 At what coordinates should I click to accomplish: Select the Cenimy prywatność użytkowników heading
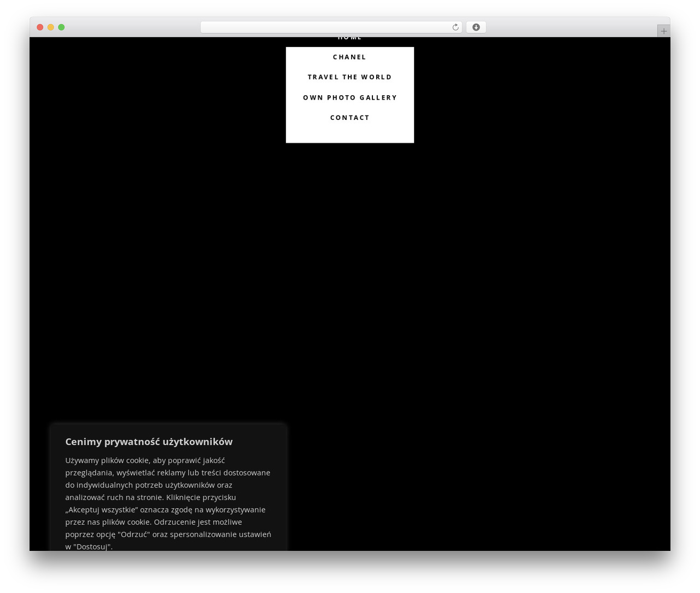pos(149,441)
